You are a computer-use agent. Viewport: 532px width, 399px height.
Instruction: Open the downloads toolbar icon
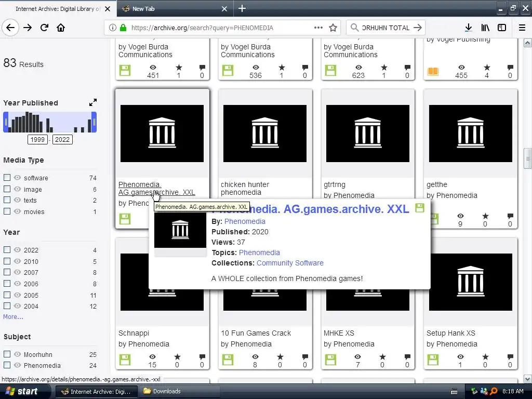pyautogui.click(x=469, y=28)
